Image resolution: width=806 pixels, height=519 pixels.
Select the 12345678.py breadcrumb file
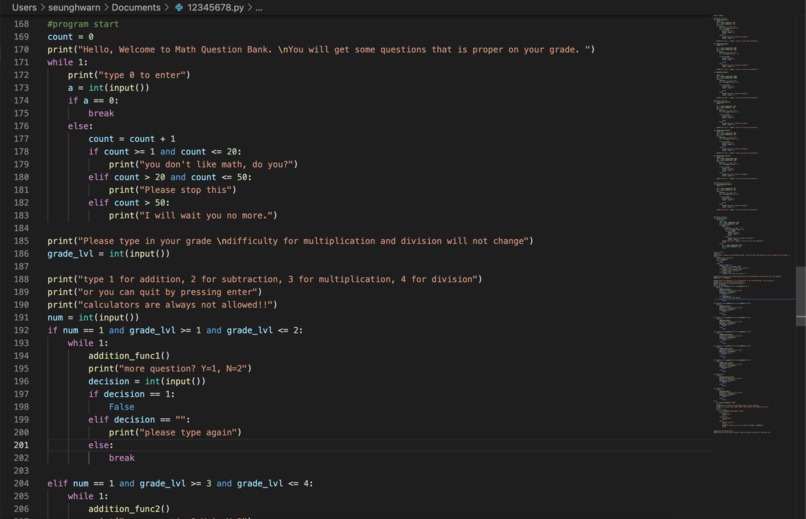click(215, 8)
